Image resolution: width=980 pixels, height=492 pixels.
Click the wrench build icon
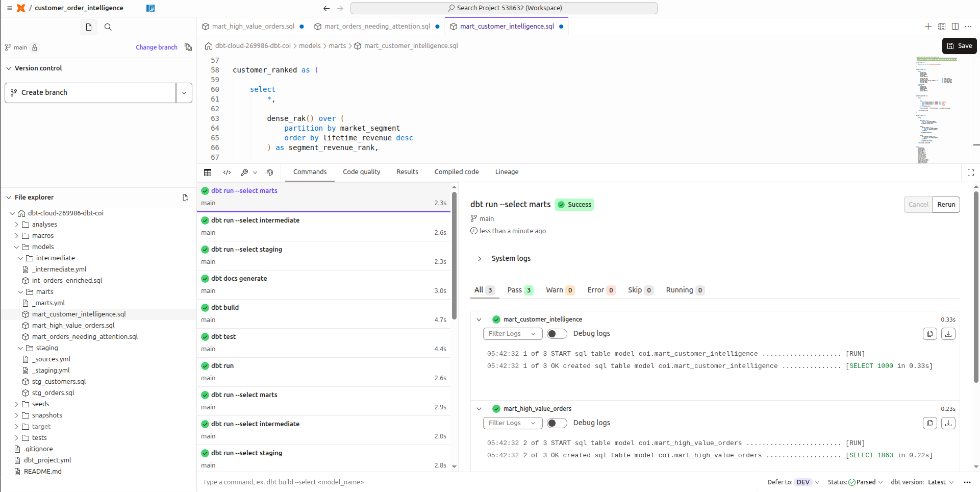pos(244,173)
